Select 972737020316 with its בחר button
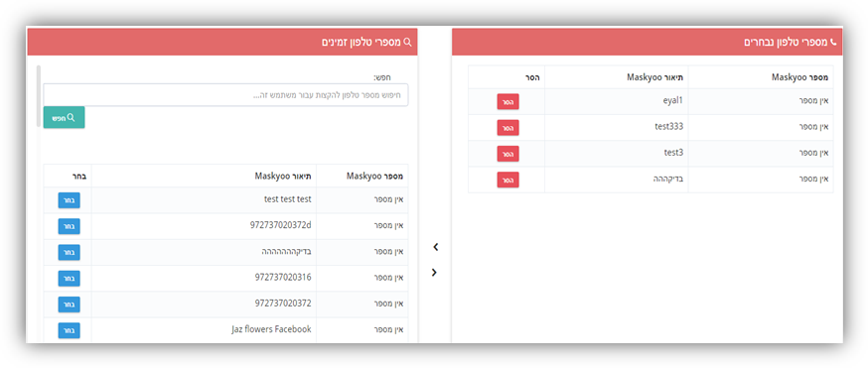The width and height of the screenshot is (868, 368). (70, 278)
